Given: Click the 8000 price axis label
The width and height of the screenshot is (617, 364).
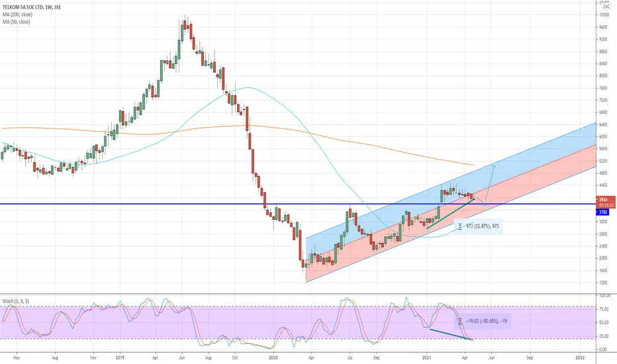Looking at the screenshot, I should (x=603, y=76).
